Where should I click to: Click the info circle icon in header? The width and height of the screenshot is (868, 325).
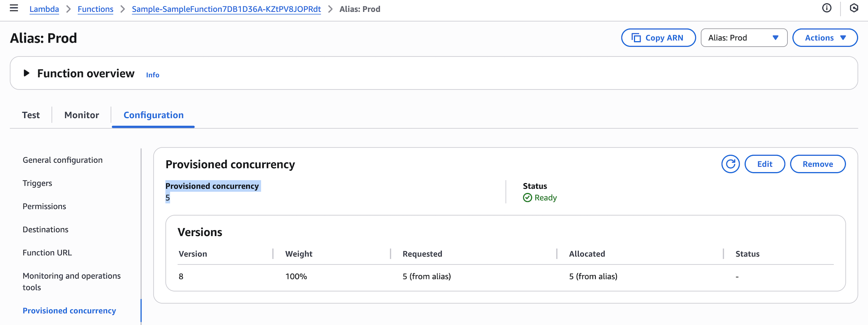(827, 8)
